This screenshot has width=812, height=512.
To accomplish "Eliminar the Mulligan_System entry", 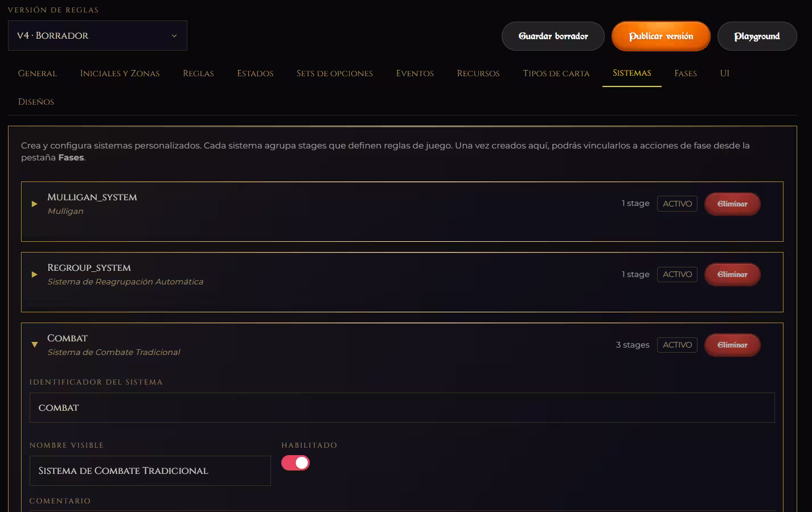I will pyautogui.click(x=732, y=204).
